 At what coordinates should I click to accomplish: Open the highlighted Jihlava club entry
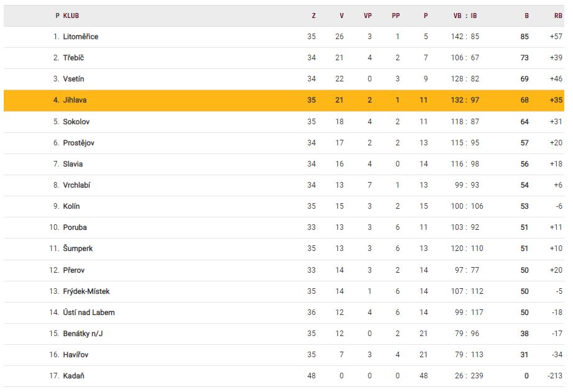pyautogui.click(x=75, y=100)
